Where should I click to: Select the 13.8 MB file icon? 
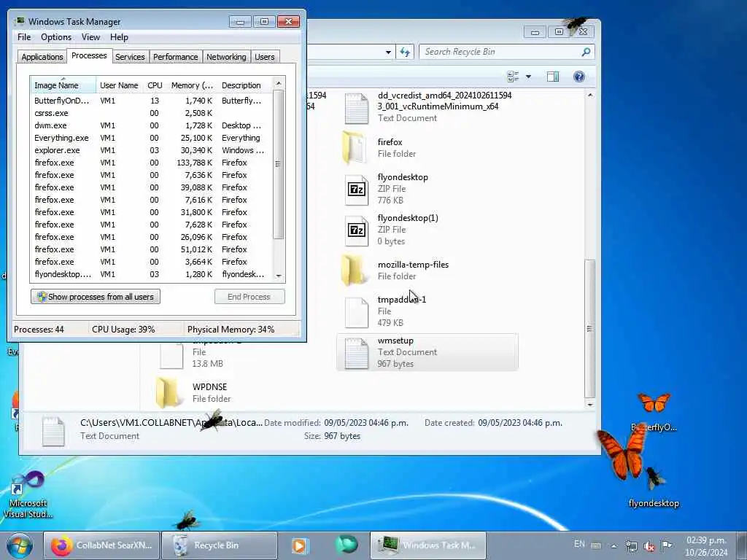171,355
